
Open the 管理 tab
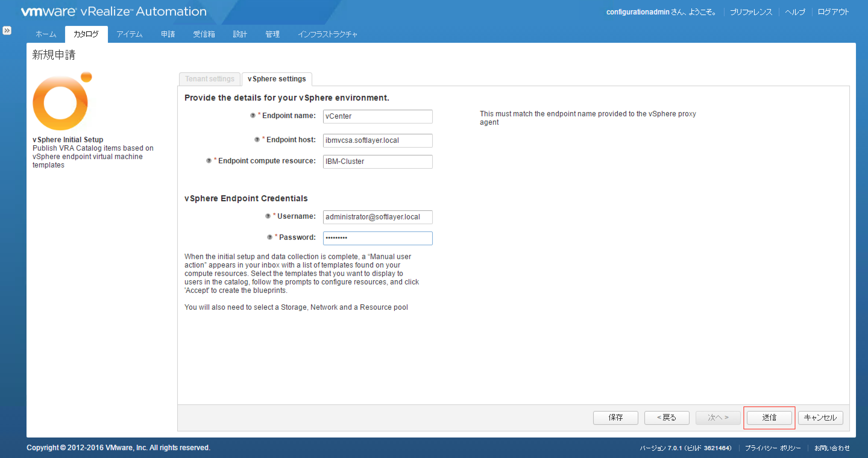pyautogui.click(x=272, y=34)
